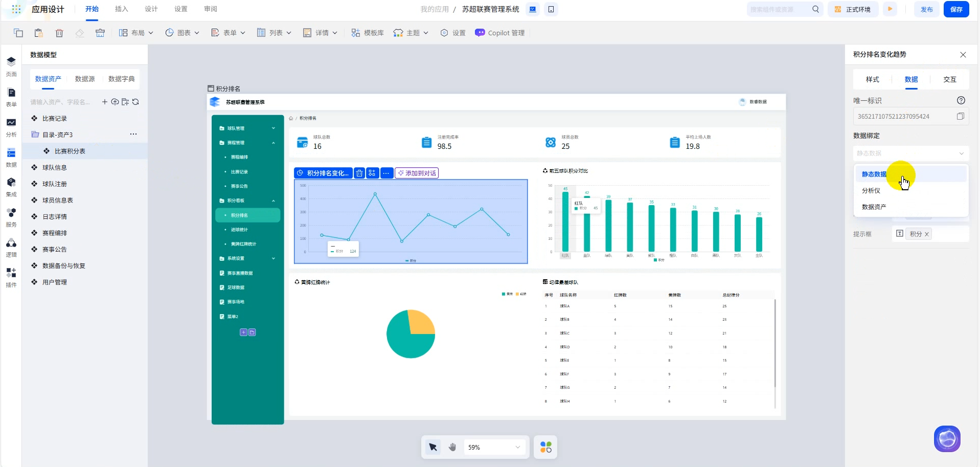Choose 数据资产 from the binding dropdown list
The image size is (980, 467).
(x=874, y=207)
